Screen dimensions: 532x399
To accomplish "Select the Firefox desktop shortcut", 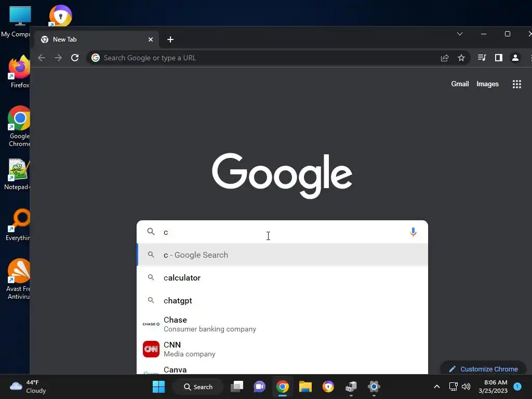I will 19,72.
